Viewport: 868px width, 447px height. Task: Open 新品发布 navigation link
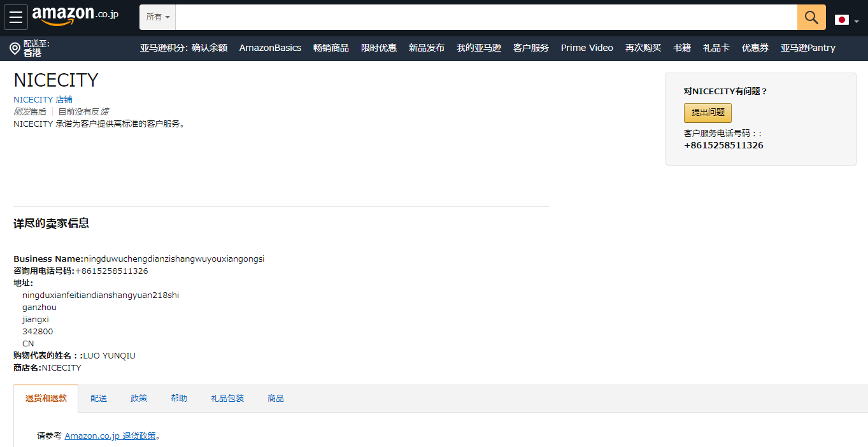(427, 48)
